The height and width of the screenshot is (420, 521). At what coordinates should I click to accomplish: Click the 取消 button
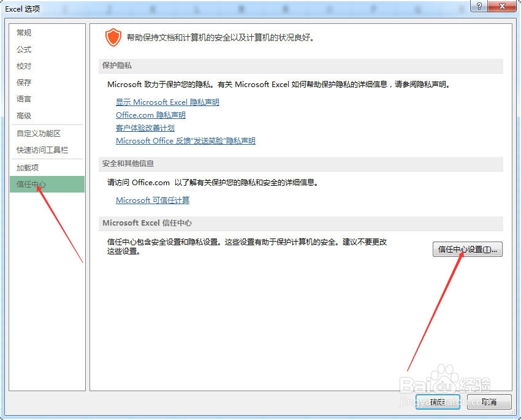pos(489,402)
